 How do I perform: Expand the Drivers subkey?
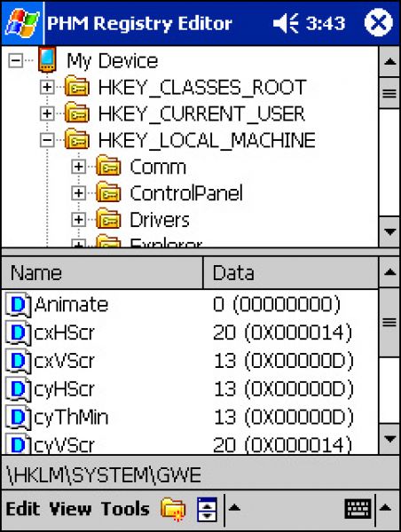pyautogui.click(x=78, y=220)
